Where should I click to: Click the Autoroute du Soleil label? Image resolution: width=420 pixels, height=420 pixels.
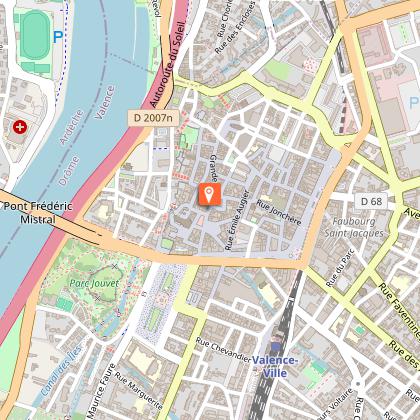tap(168, 64)
